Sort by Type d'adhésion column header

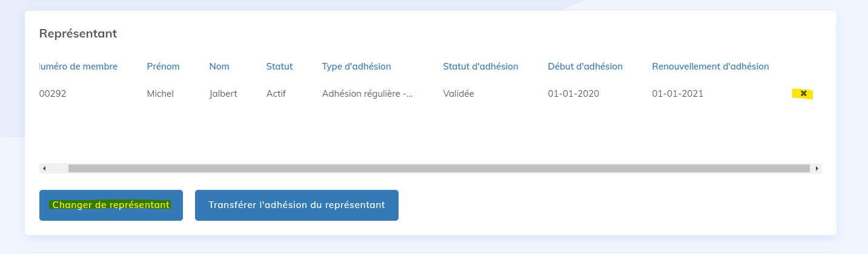point(356,67)
